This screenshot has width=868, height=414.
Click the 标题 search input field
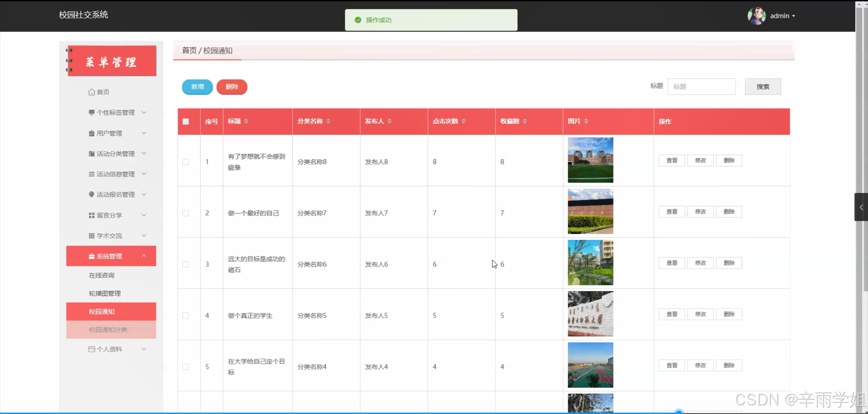pyautogui.click(x=702, y=86)
